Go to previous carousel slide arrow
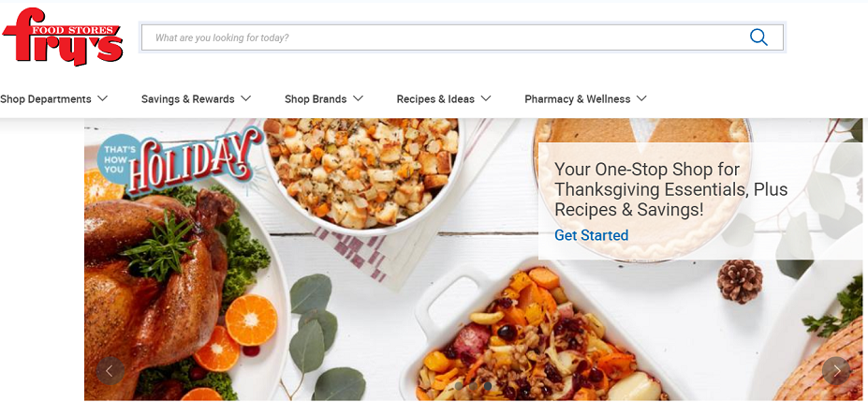 (x=110, y=371)
